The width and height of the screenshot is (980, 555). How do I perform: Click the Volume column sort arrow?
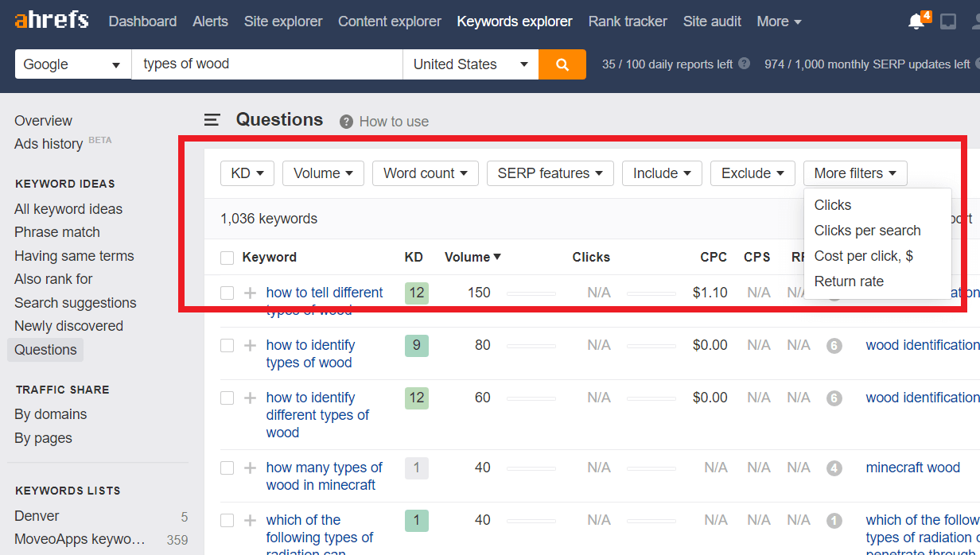pos(496,257)
